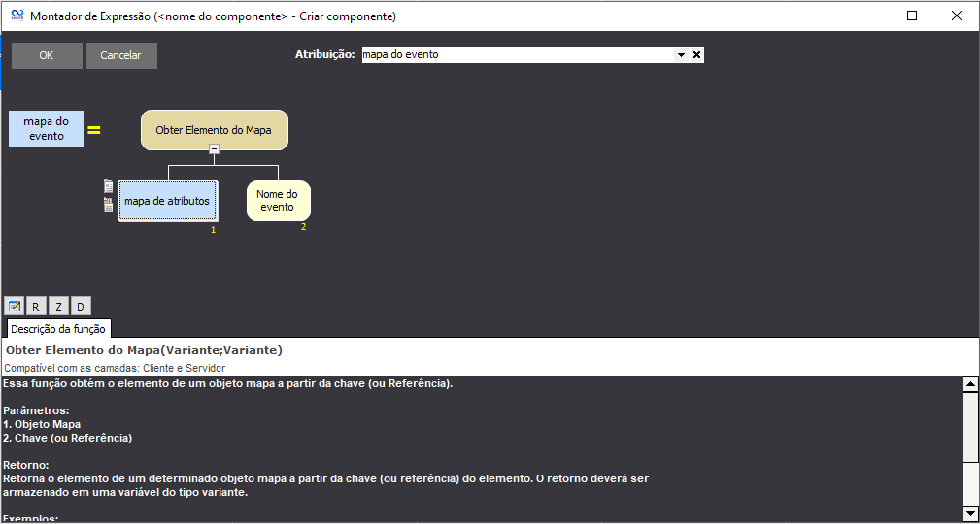Collapse the Obter Elemento do Mapa node
980x524 pixels.
(x=214, y=148)
